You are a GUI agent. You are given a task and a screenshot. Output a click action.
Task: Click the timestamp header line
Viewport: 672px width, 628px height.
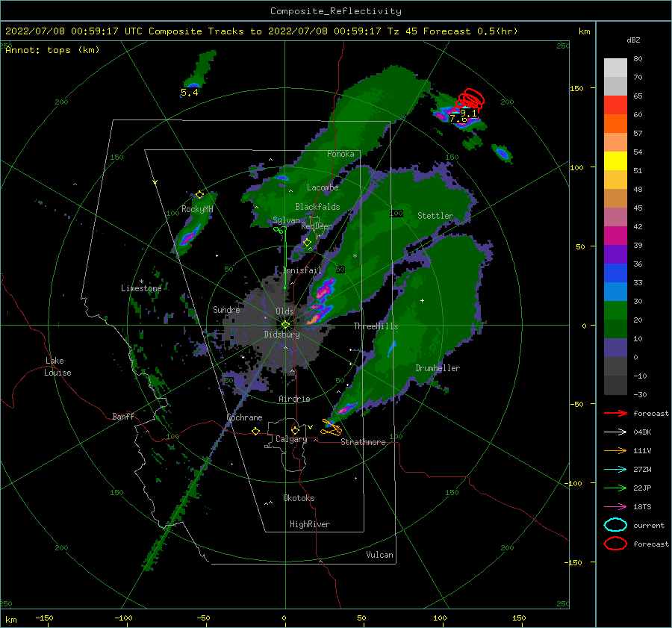click(261, 31)
